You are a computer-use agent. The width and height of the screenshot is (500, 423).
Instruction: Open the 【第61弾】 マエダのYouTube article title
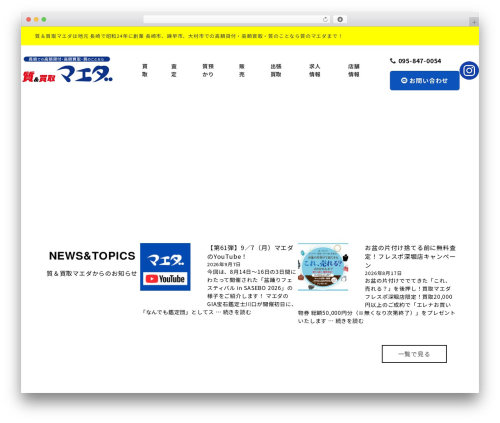tap(250, 252)
